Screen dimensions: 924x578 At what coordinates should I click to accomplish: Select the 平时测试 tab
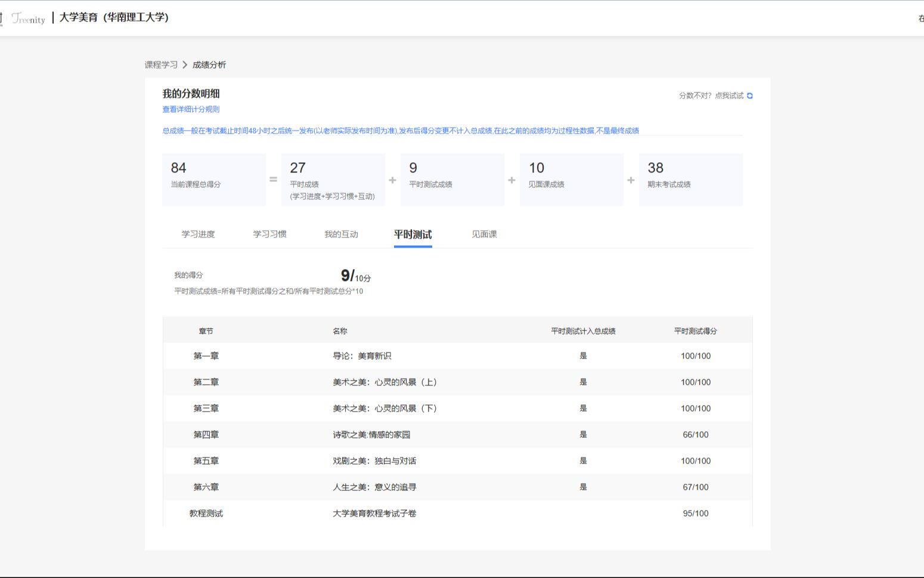[413, 234]
